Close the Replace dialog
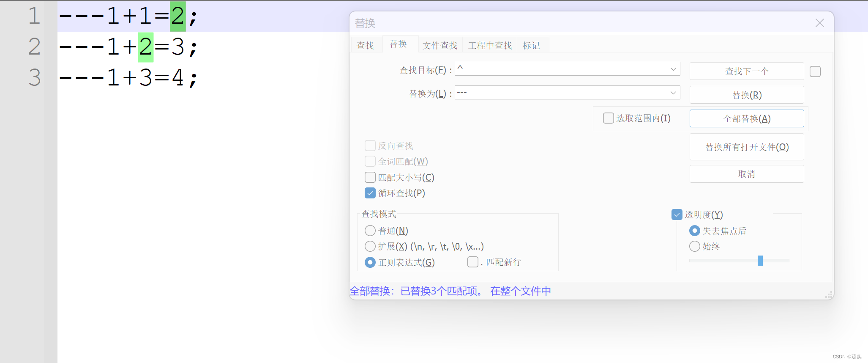The image size is (868, 363). [819, 23]
